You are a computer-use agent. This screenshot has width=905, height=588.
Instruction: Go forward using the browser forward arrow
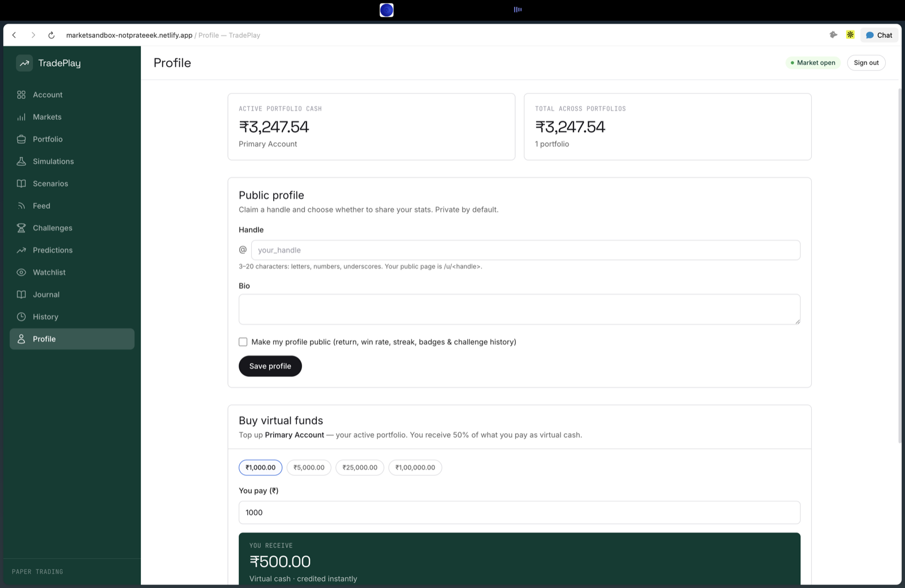[33, 35]
